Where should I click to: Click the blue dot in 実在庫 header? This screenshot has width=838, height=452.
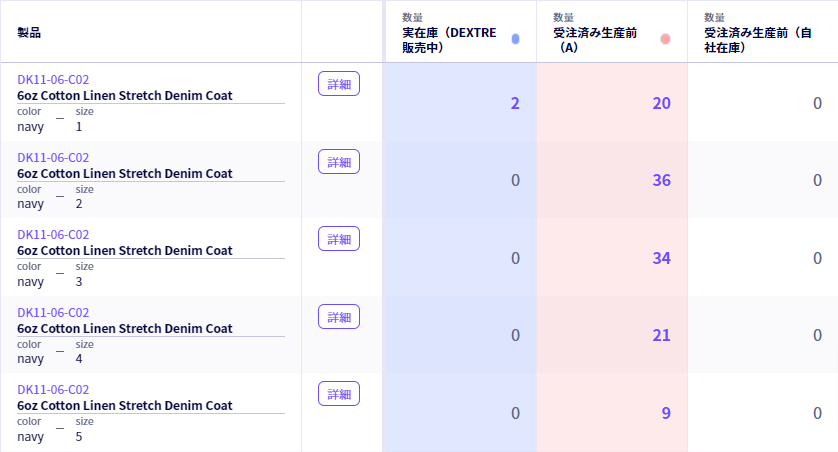[515, 39]
